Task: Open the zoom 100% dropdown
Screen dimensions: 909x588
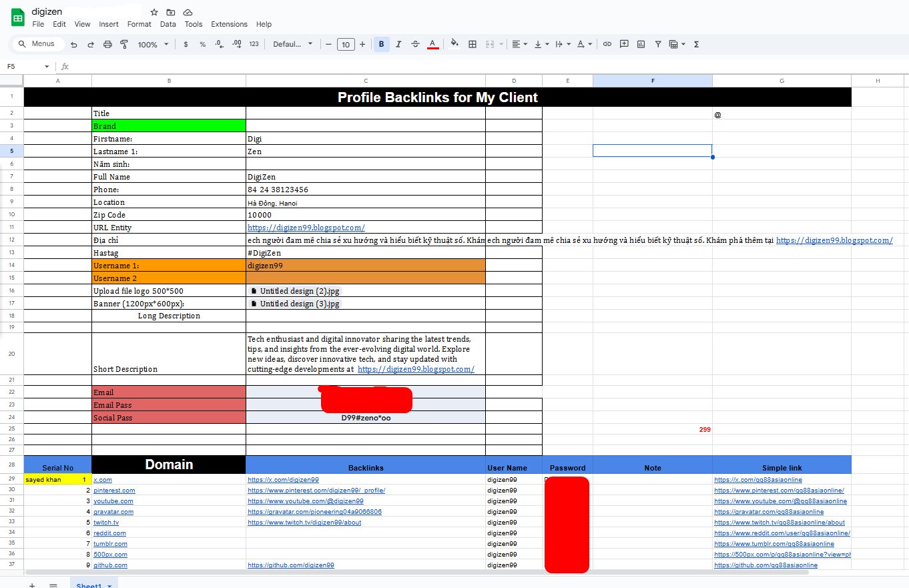Action: click(x=152, y=45)
